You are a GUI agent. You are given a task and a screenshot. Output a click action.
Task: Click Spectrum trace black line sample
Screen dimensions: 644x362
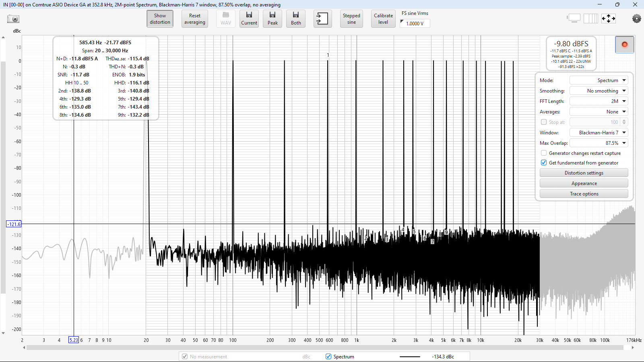(x=410, y=357)
